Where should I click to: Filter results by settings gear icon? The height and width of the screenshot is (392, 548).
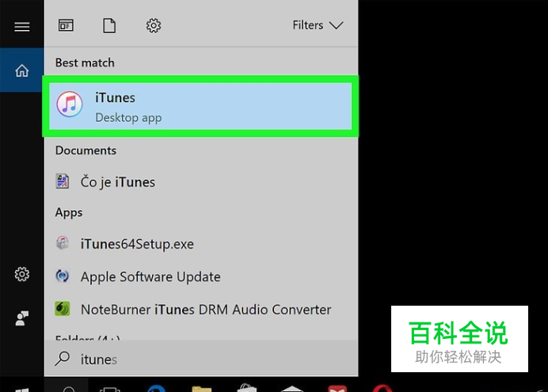pyautogui.click(x=154, y=25)
